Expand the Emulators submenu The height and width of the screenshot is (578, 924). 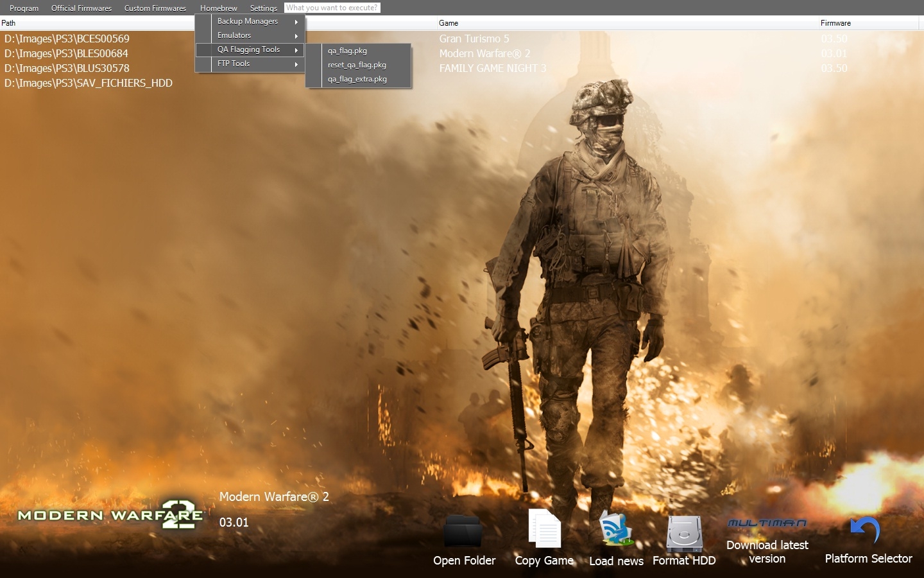pos(250,35)
